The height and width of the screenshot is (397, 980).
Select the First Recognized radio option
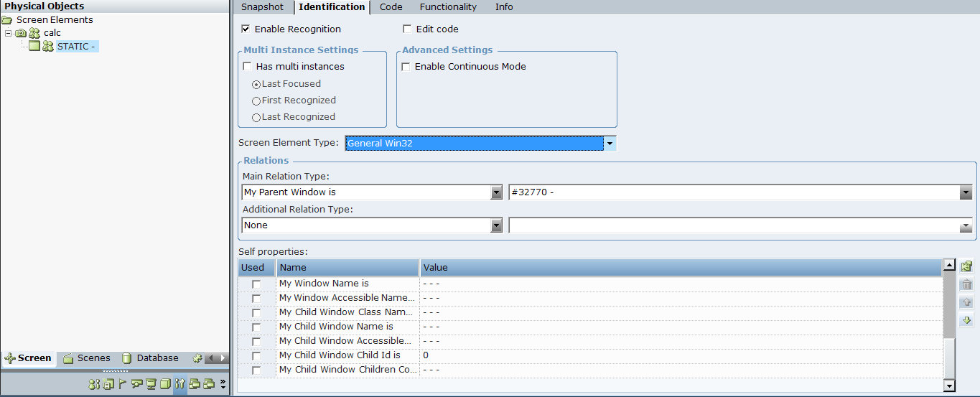click(x=256, y=101)
